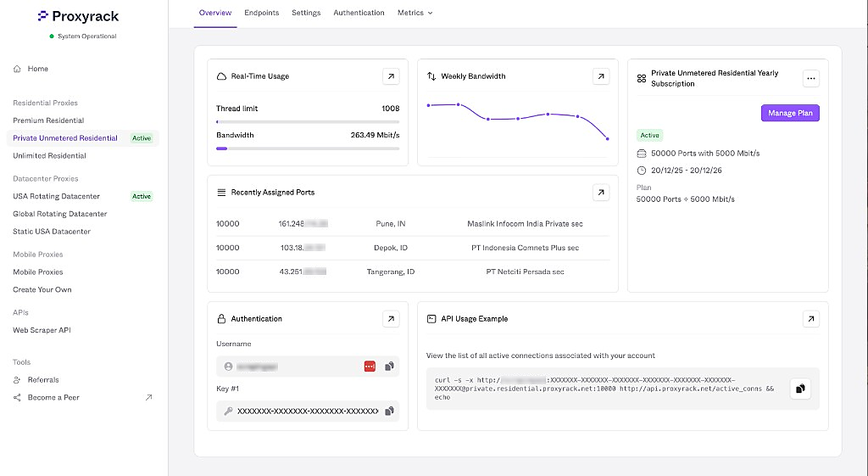Viewport: 868px width, 476px height.
Task: Click the subscription grid icon
Action: (x=642, y=79)
